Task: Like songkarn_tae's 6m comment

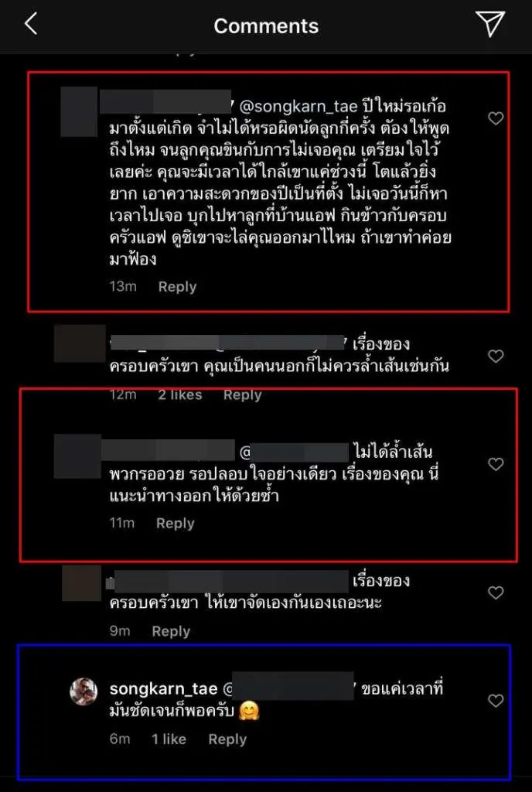Action: coord(496,700)
